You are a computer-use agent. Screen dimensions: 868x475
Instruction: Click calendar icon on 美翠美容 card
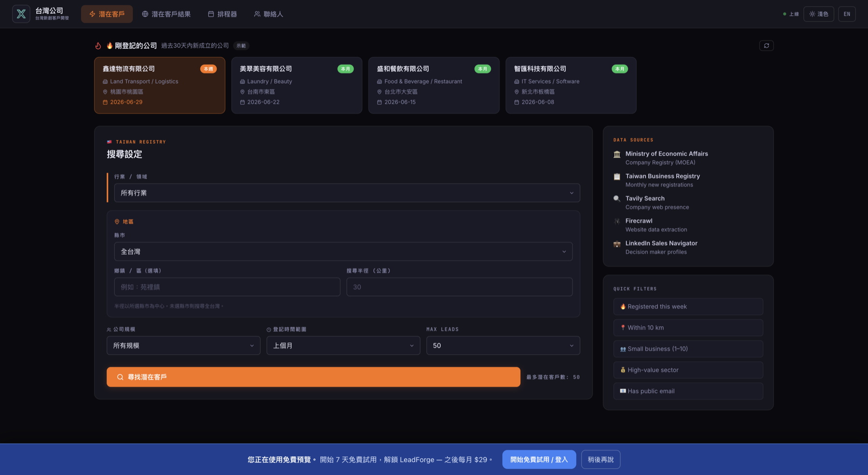click(x=243, y=102)
